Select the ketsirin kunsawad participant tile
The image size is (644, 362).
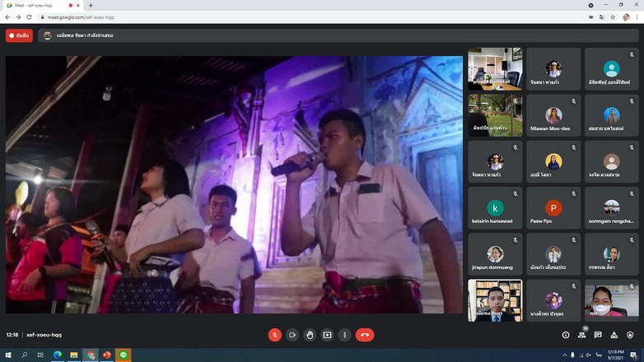tap(495, 208)
